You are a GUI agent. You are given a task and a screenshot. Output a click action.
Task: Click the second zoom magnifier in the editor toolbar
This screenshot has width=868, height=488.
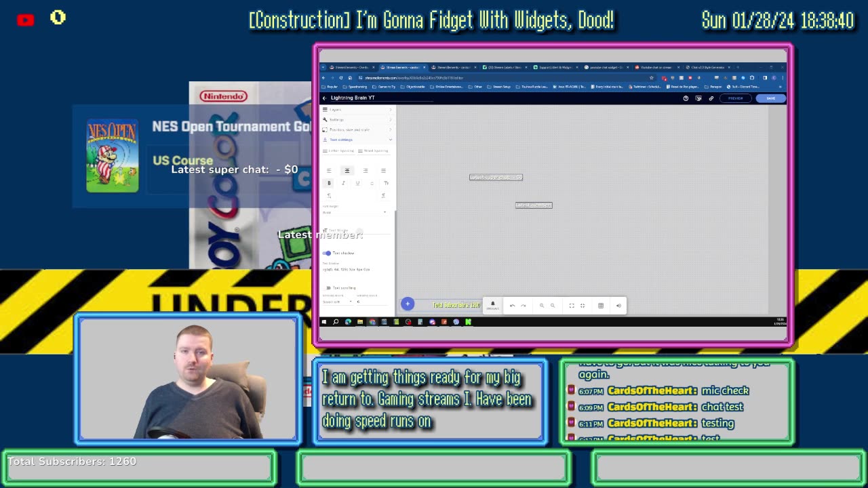(552, 306)
